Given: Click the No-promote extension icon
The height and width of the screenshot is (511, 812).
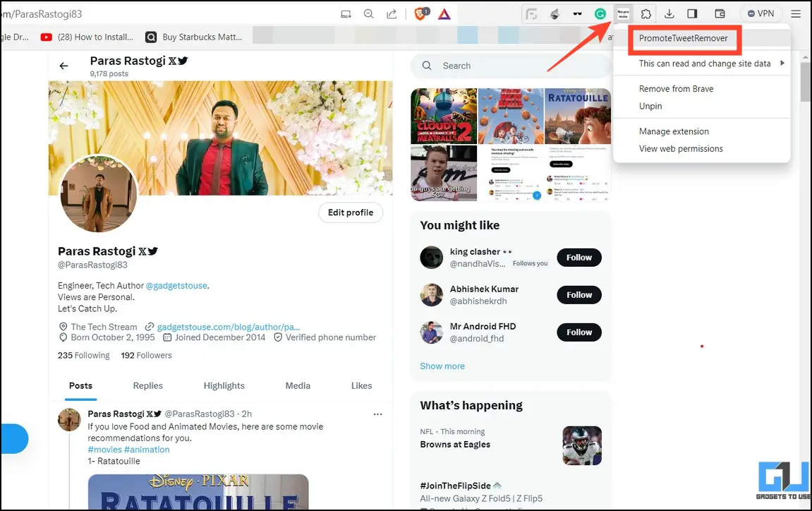Looking at the screenshot, I should (x=623, y=14).
